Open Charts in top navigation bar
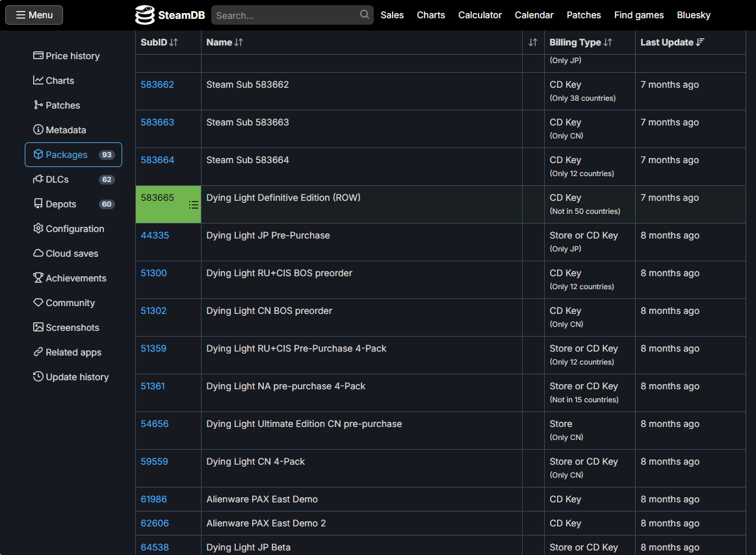The height and width of the screenshot is (555, 756). click(x=431, y=15)
